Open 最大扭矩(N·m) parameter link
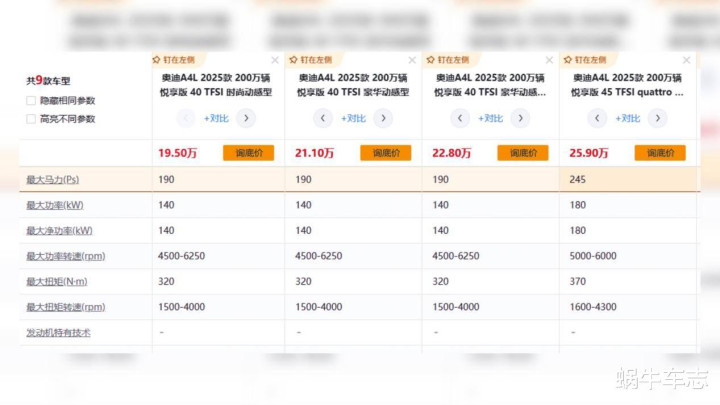This screenshot has width=720, height=405. click(x=56, y=281)
